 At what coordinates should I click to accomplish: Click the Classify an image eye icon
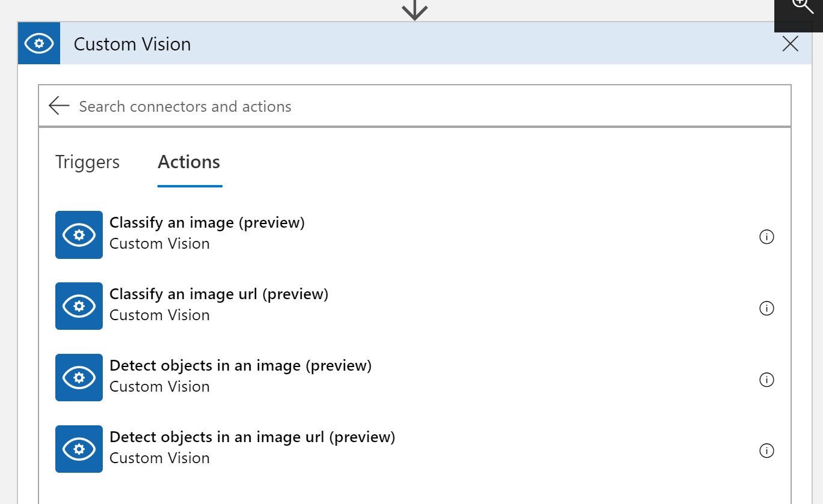tap(79, 235)
